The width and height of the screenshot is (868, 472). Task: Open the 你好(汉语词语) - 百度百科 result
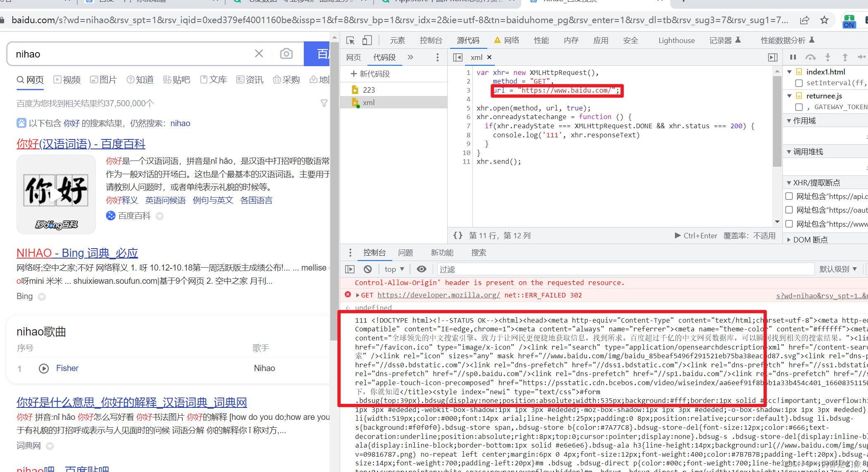point(81,144)
